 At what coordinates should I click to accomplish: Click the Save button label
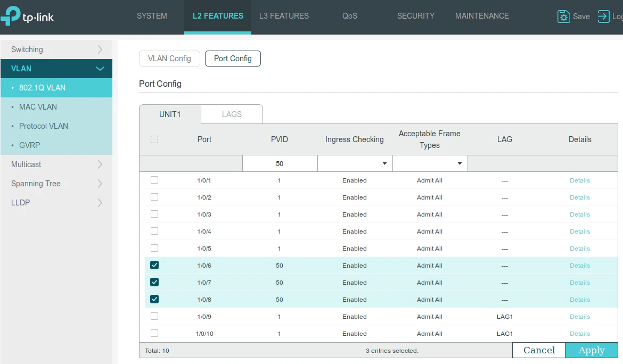[x=581, y=16]
